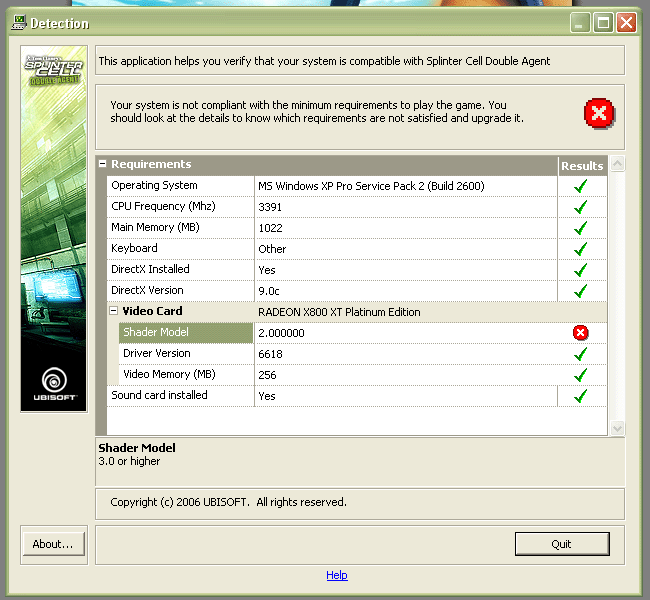Collapse the Video Card group
The height and width of the screenshot is (600, 650).
coord(113,311)
